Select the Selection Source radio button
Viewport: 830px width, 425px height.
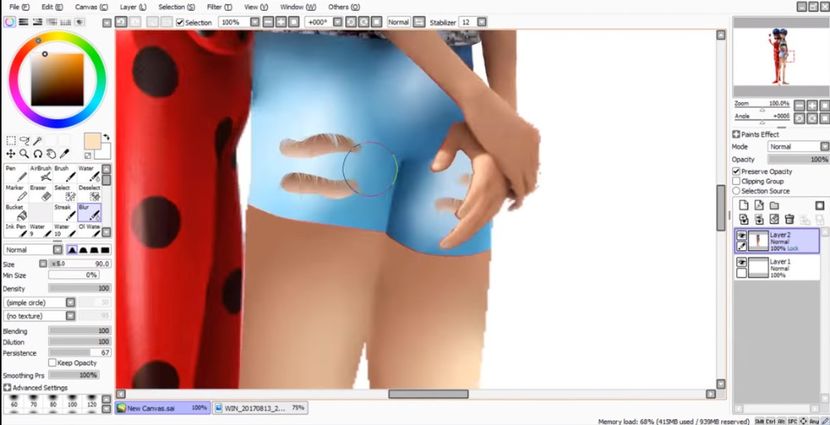point(736,191)
